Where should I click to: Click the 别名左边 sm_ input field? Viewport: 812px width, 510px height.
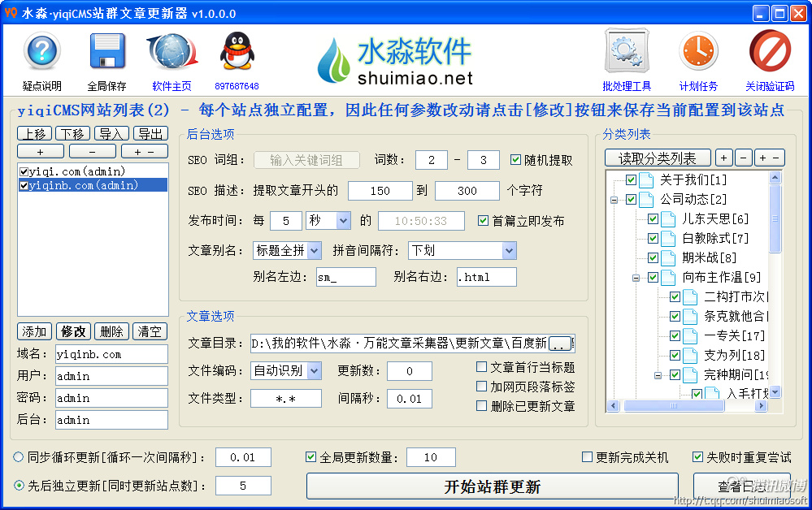click(346, 277)
